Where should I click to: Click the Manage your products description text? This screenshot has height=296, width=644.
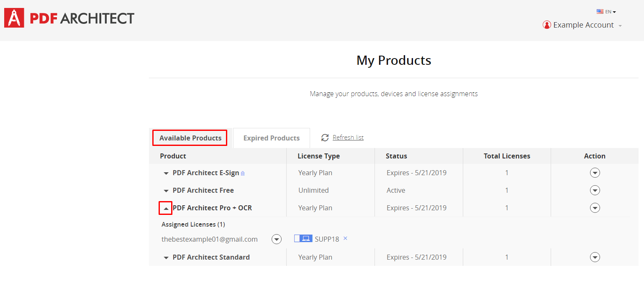(x=394, y=94)
